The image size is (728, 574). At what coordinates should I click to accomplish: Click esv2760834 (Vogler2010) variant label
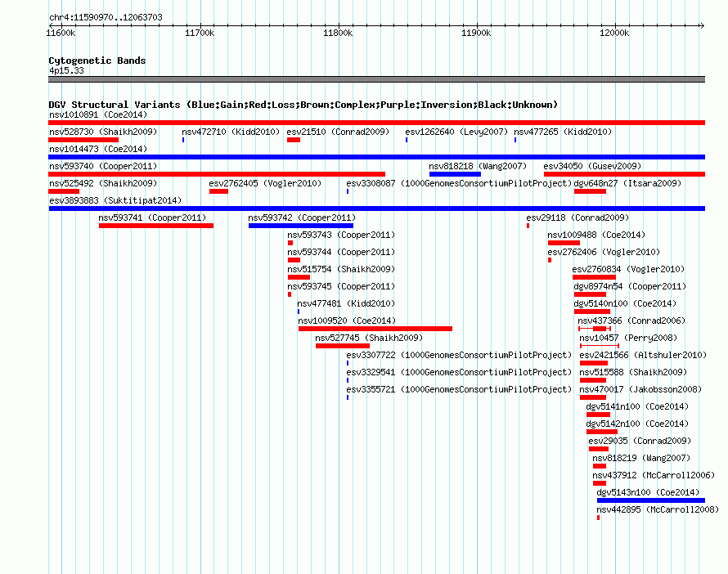point(628,269)
